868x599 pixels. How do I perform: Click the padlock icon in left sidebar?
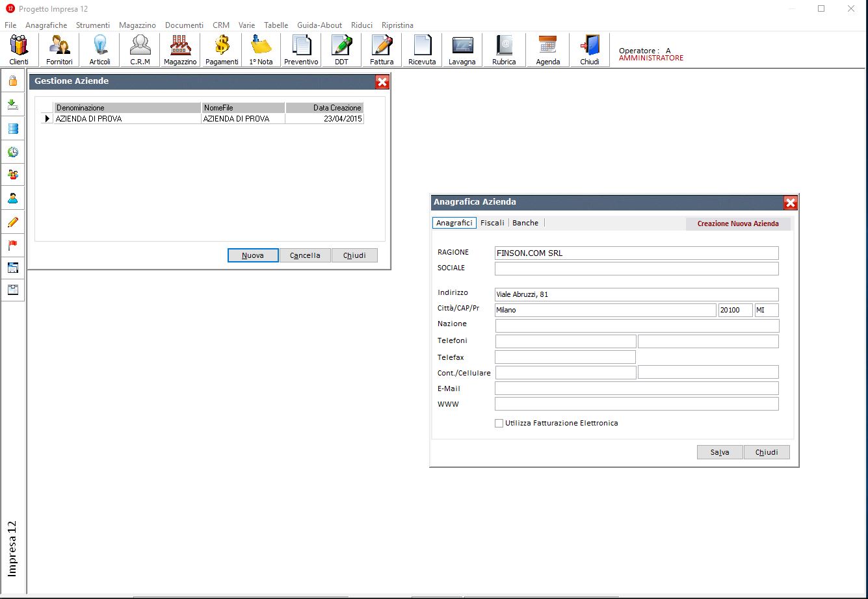[13, 81]
